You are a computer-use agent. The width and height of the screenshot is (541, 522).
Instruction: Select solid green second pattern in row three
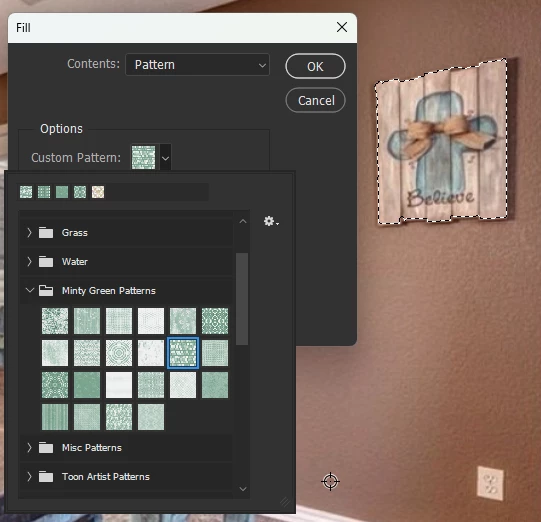point(87,385)
